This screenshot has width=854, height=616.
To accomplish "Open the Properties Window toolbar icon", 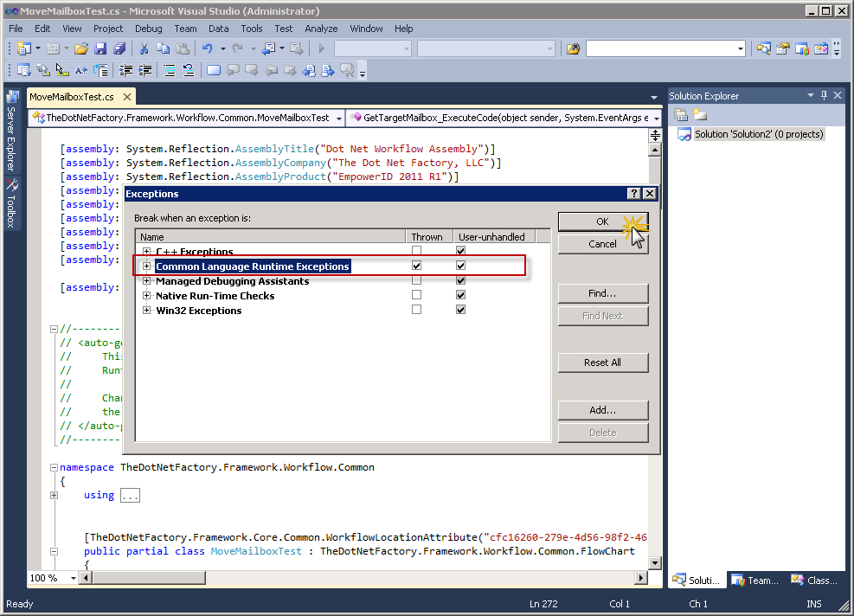I will (x=783, y=49).
